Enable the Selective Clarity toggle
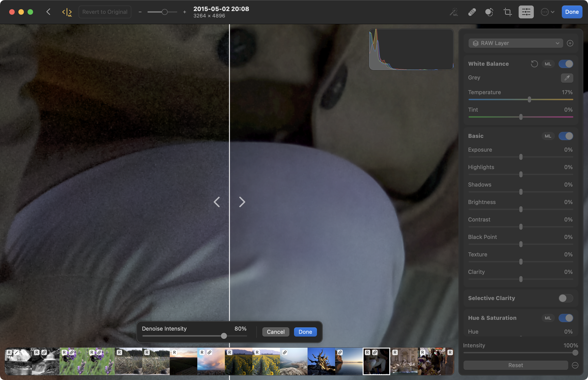This screenshot has height=380, width=588. click(565, 298)
